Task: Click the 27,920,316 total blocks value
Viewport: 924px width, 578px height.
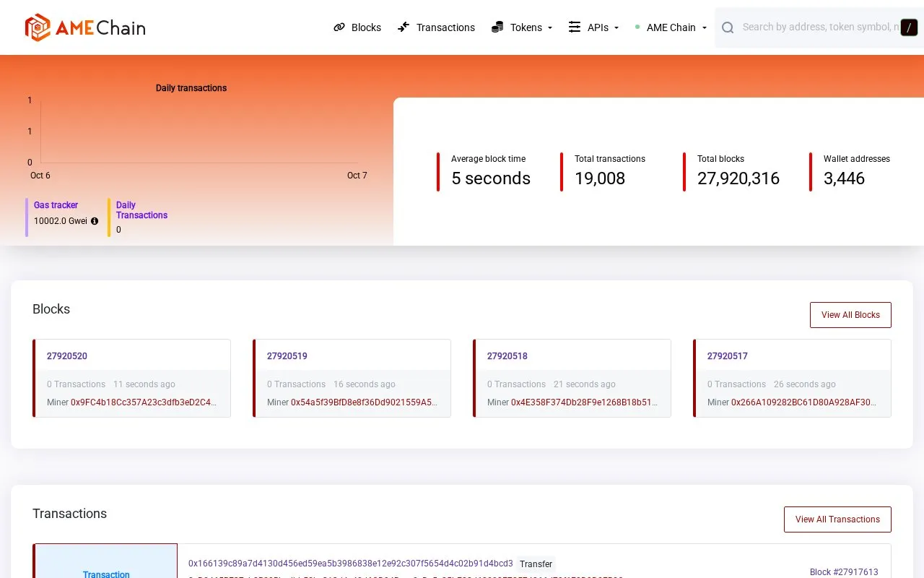Action: pyautogui.click(x=738, y=178)
